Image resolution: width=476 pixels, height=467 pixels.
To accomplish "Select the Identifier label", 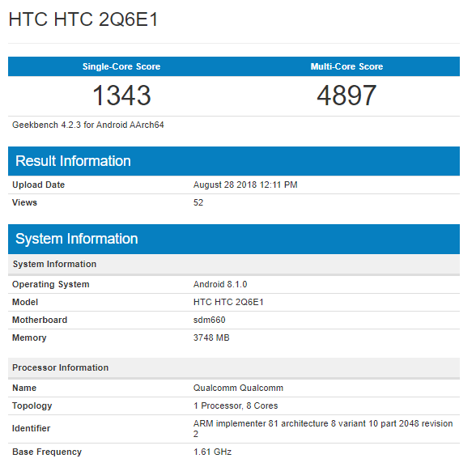I will (x=31, y=428).
